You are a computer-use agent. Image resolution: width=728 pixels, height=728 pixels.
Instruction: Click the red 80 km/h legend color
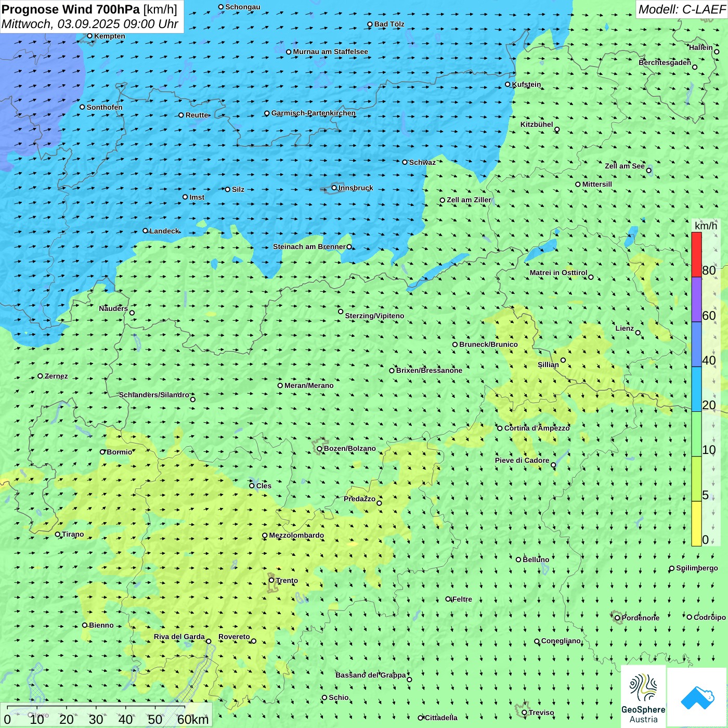coord(696,254)
